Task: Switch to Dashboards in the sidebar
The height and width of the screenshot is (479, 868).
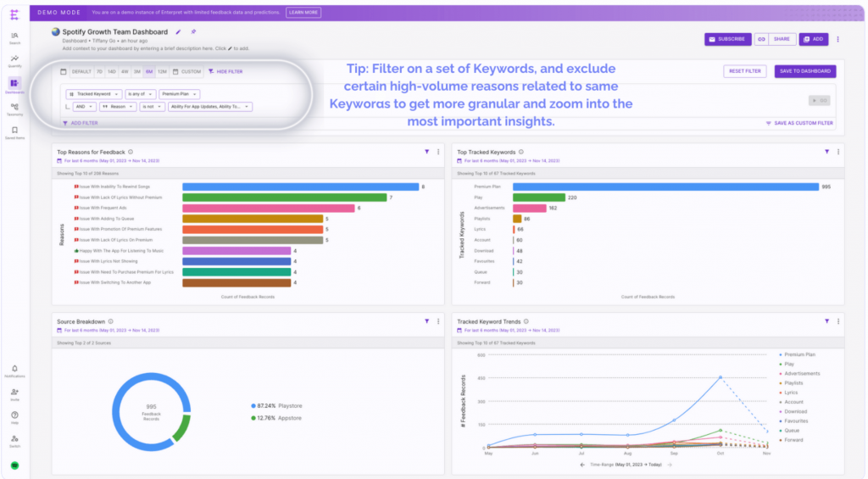Action: 14,85
